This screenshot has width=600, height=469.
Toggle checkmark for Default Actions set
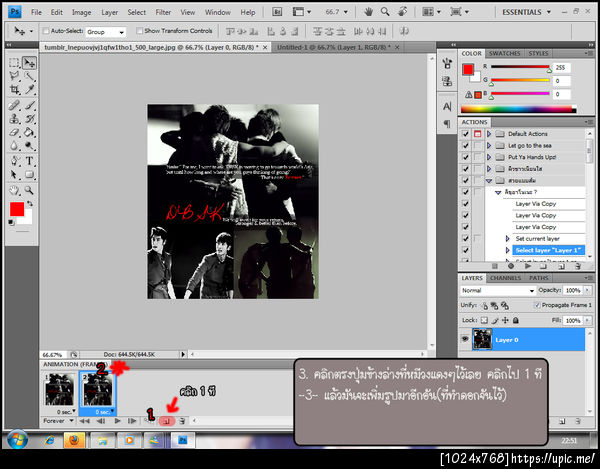(x=465, y=134)
